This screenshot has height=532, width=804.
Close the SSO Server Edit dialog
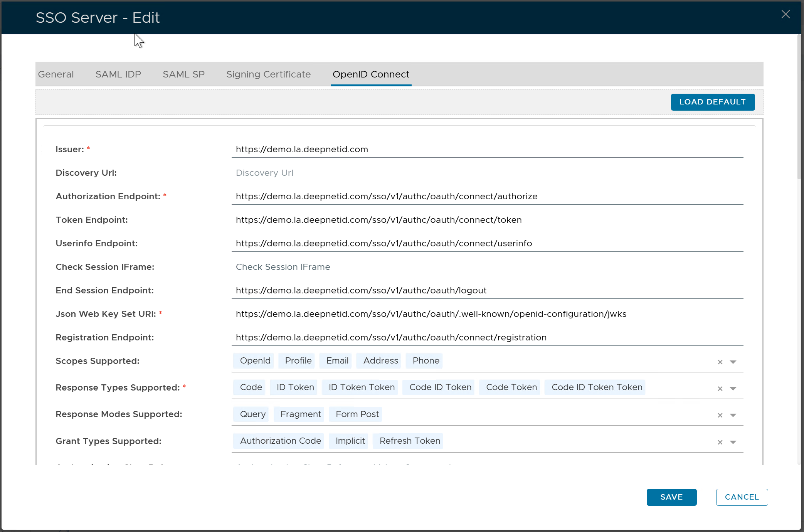click(785, 14)
